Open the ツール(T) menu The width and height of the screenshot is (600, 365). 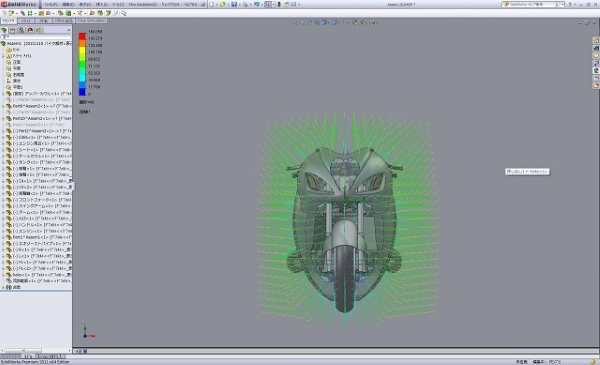click(118, 5)
